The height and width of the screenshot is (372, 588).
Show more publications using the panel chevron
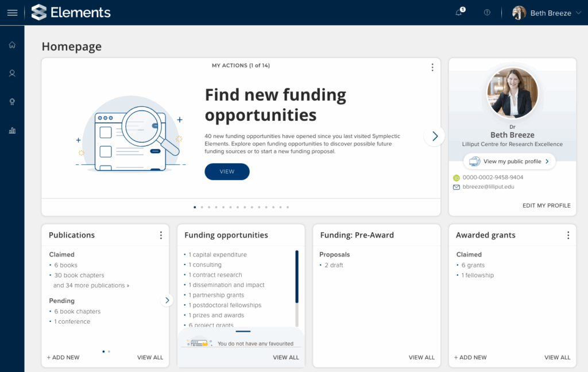click(167, 300)
